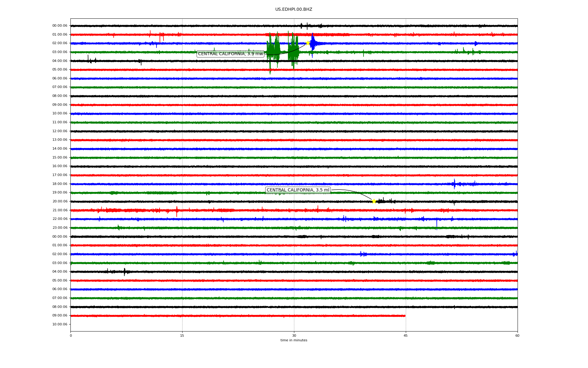Click the 21:00:06 row label
Screen dimensions: 588x368
tap(60, 210)
